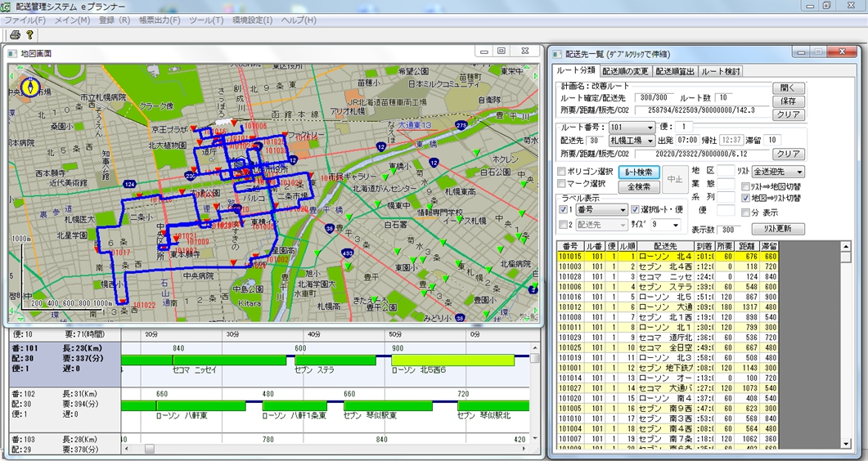Click the 地図画面 window title icon
The height and width of the screenshot is (461, 868).
[x=13, y=53]
